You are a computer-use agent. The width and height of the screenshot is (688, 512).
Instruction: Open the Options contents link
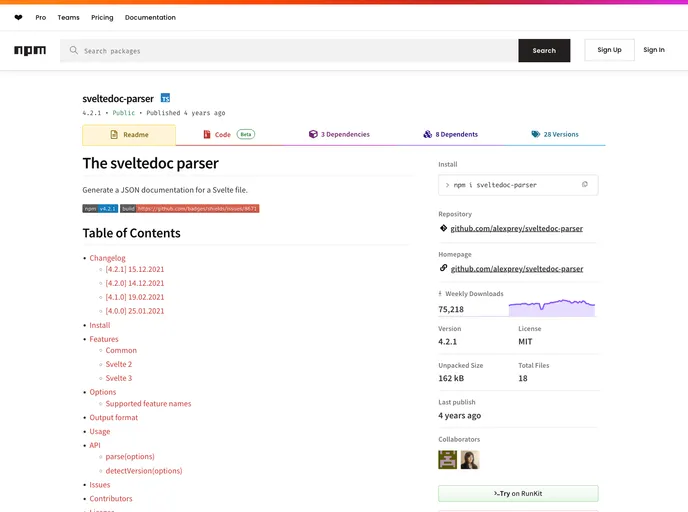[103, 392]
